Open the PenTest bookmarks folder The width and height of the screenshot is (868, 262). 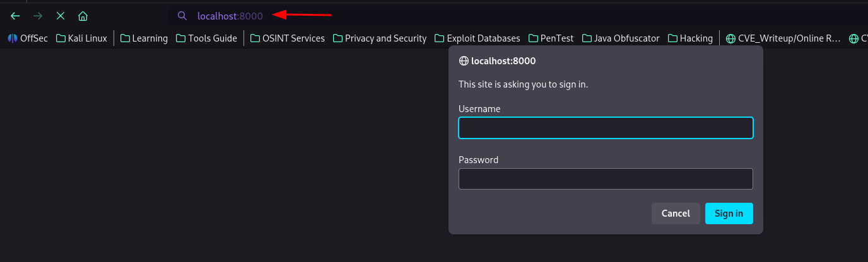point(551,38)
